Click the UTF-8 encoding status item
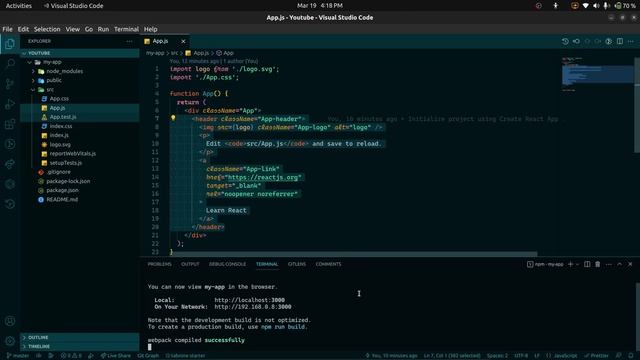Screen dimensions: 640x360 (521, 356)
